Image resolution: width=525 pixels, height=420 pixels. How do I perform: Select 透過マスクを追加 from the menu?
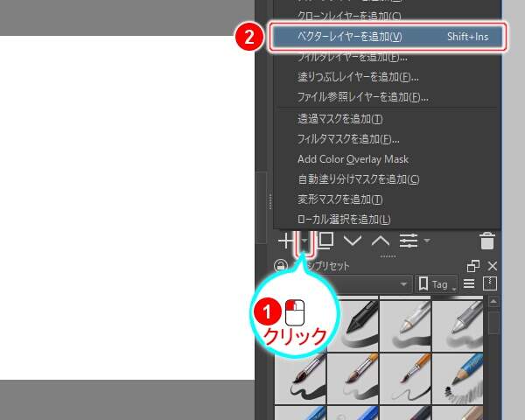click(x=387, y=119)
